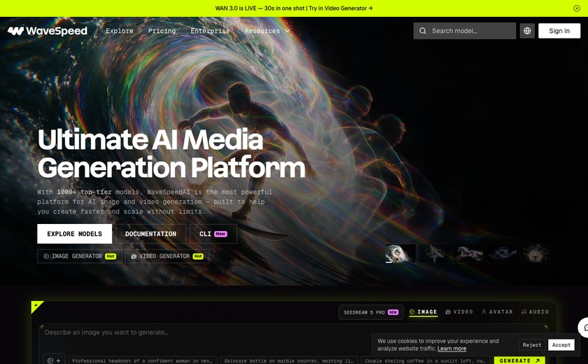588x364 pixels.
Task: Click the add reference image icon
Action: [54, 360]
